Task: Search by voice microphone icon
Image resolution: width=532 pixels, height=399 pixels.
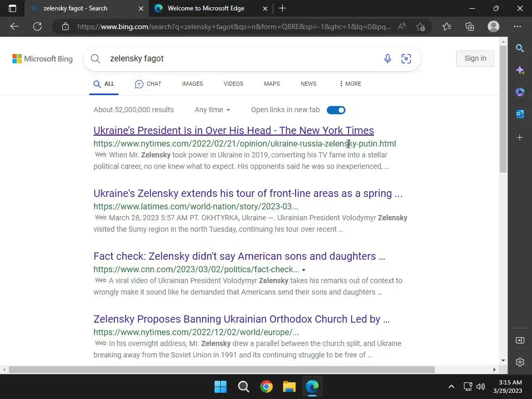Action: click(x=388, y=59)
